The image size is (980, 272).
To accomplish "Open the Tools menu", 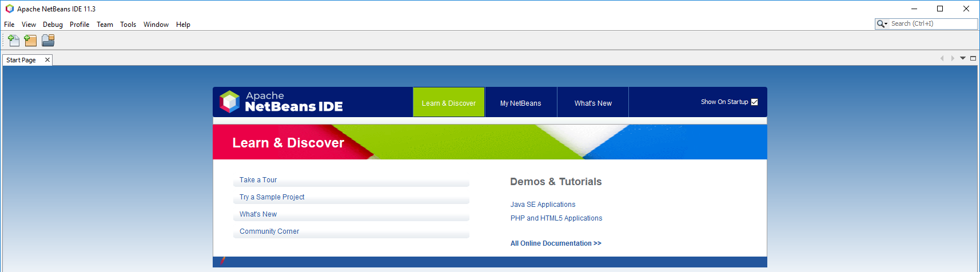I will [128, 25].
